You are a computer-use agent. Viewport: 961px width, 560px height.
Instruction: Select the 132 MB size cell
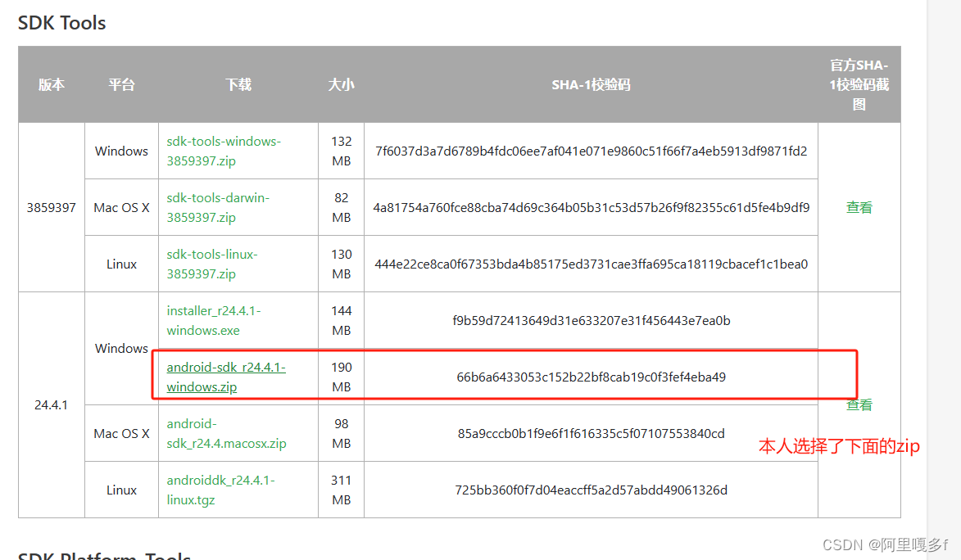pos(342,151)
